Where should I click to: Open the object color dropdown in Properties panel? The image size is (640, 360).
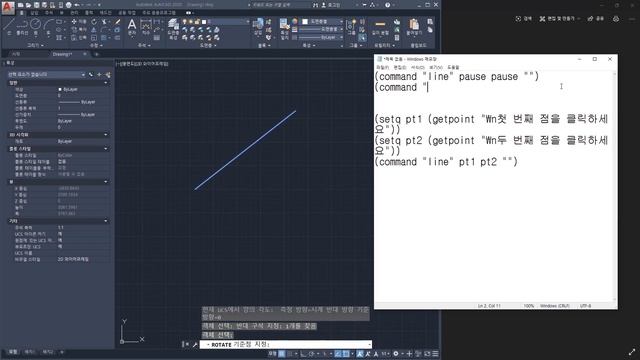[x=341, y=21]
